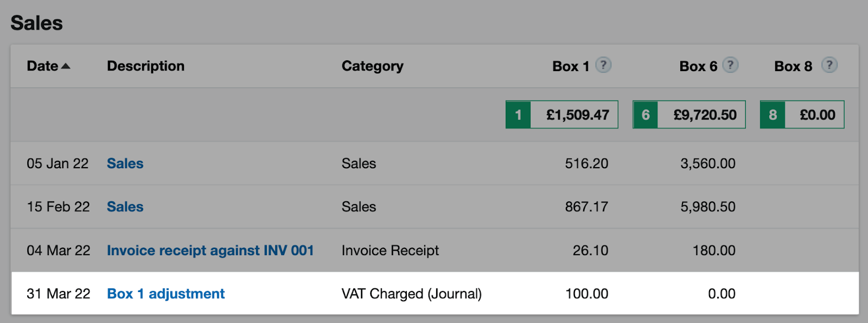The width and height of the screenshot is (868, 323).
Task: Click the VAT Charged (Journal) category cell
Action: coord(412,294)
